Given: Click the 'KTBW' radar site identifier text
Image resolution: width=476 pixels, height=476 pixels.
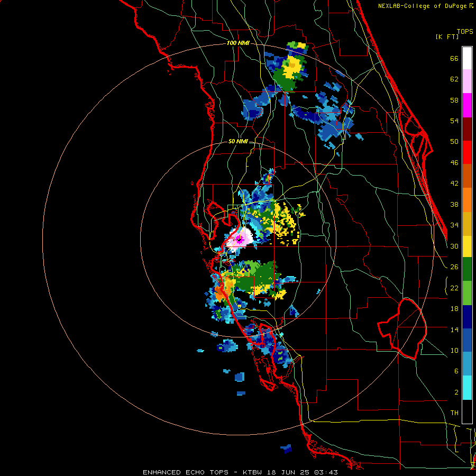Looking at the screenshot, I should point(252,472).
